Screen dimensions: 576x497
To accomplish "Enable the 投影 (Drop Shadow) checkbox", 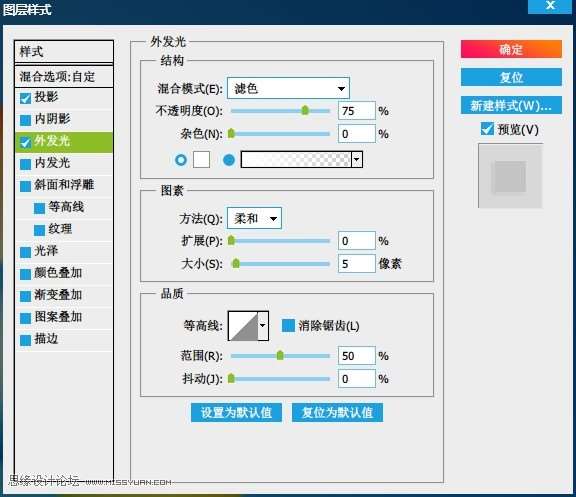I will click(25, 98).
